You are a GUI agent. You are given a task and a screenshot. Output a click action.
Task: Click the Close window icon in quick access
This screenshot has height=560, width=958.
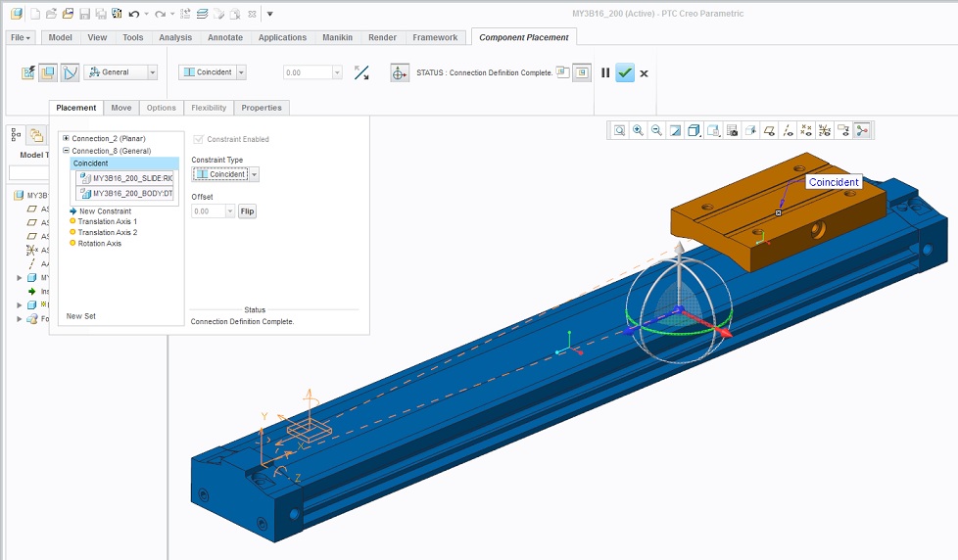[252, 14]
